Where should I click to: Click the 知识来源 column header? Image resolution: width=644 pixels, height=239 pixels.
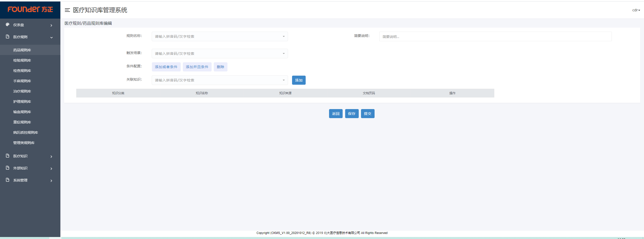285,93
